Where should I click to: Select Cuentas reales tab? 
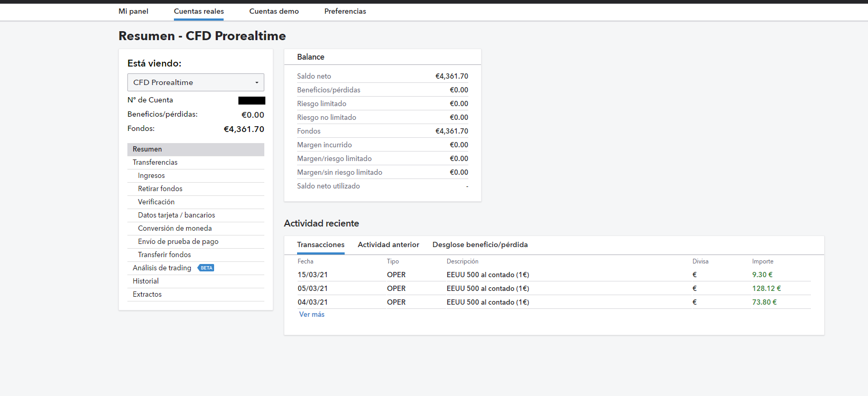point(199,11)
